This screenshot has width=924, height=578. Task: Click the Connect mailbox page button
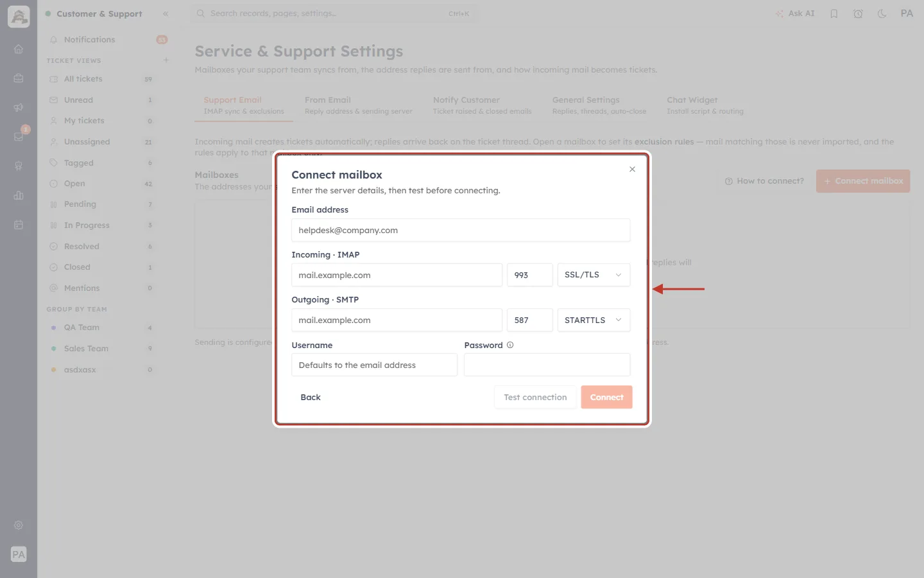863,181
